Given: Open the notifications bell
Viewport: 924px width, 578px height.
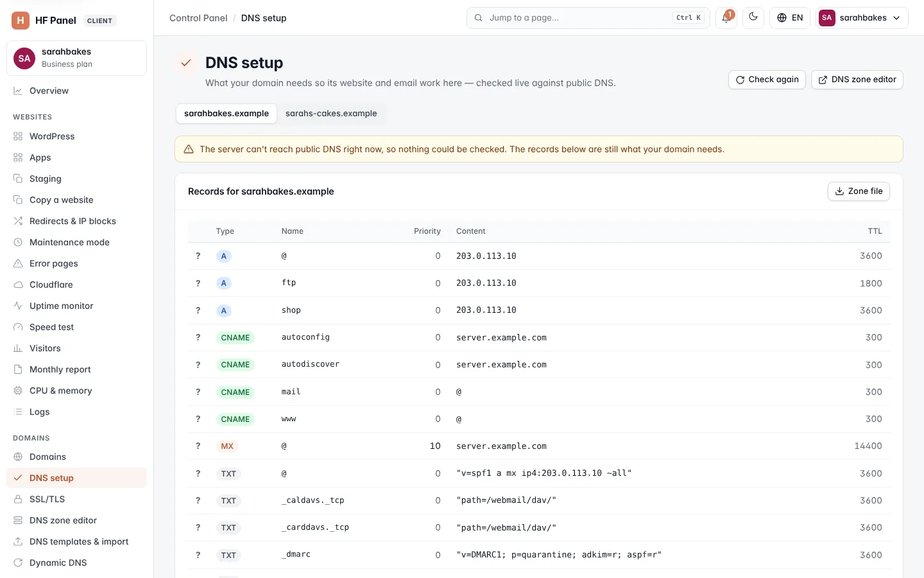Looking at the screenshot, I should [x=726, y=18].
